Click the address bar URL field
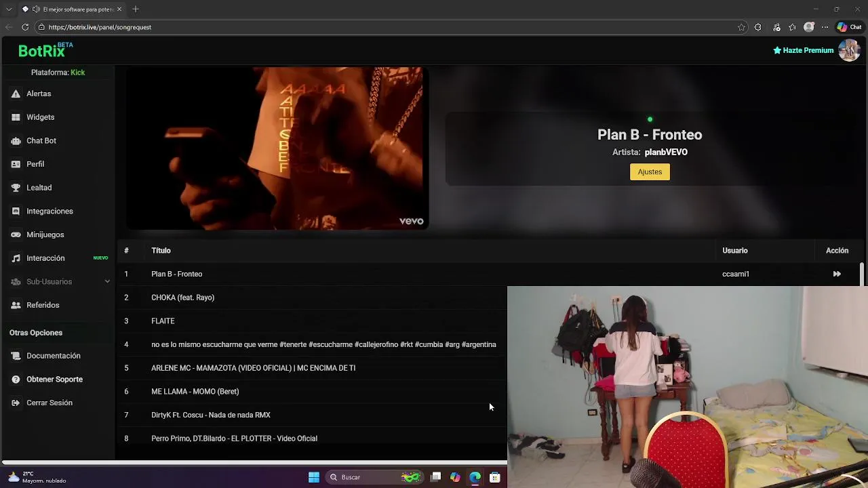 pyautogui.click(x=387, y=27)
